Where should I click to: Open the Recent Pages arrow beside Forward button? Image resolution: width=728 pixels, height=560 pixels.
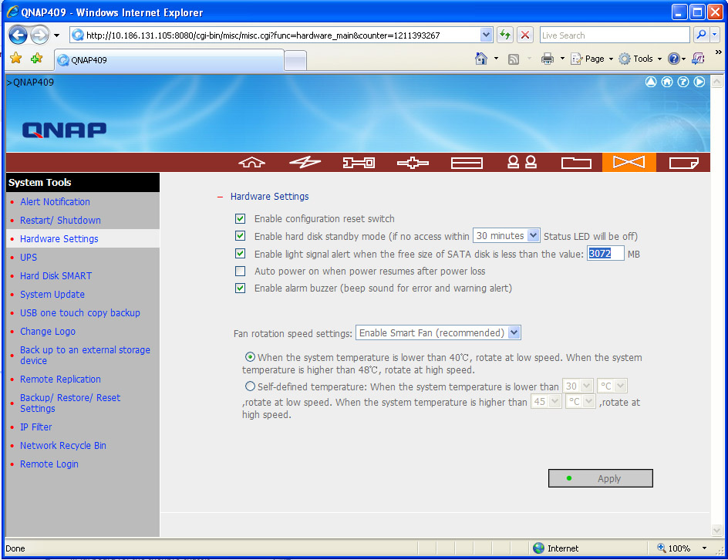point(56,35)
